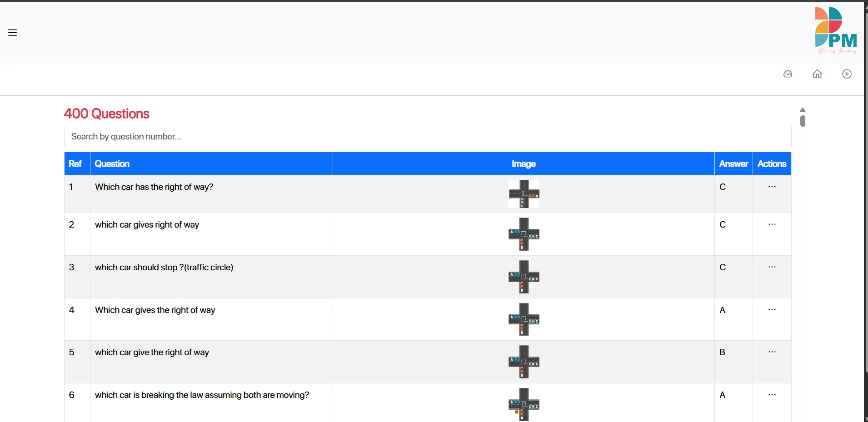Expand the actions ellipsis for question 3
The image size is (868, 422).
tap(772, 267)
